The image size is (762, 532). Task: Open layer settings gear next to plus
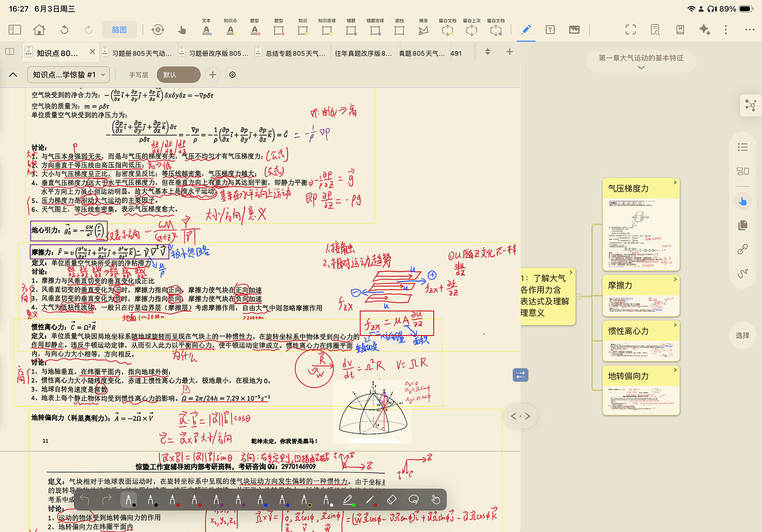[x=232, y=75]
